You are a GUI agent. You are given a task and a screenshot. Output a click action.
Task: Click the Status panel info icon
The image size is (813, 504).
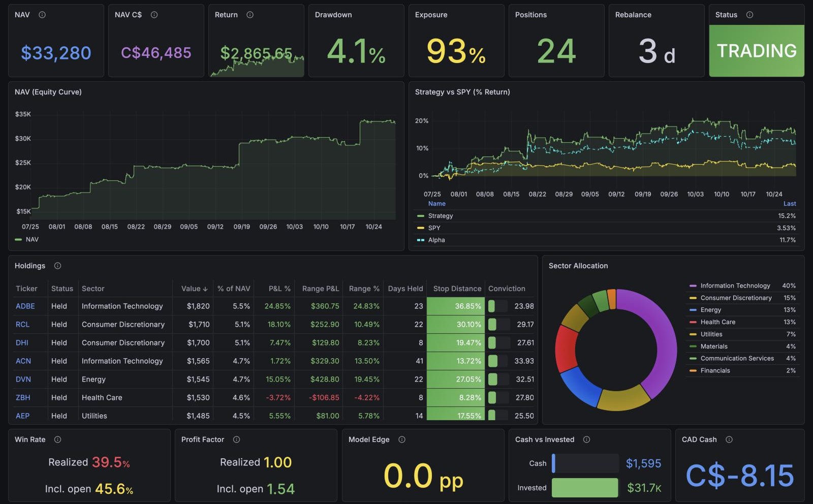coord(749,15)
